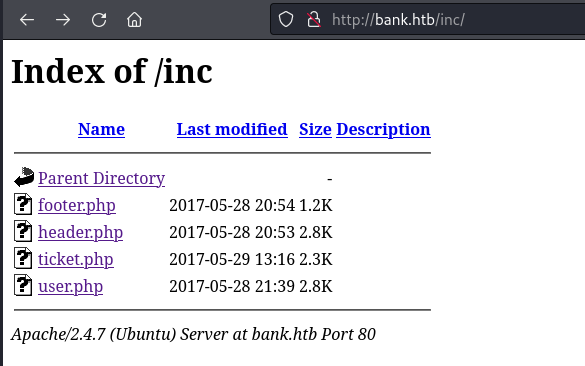585x366 pixels.
Task: Go to the browser Home page
Action: 134,19
